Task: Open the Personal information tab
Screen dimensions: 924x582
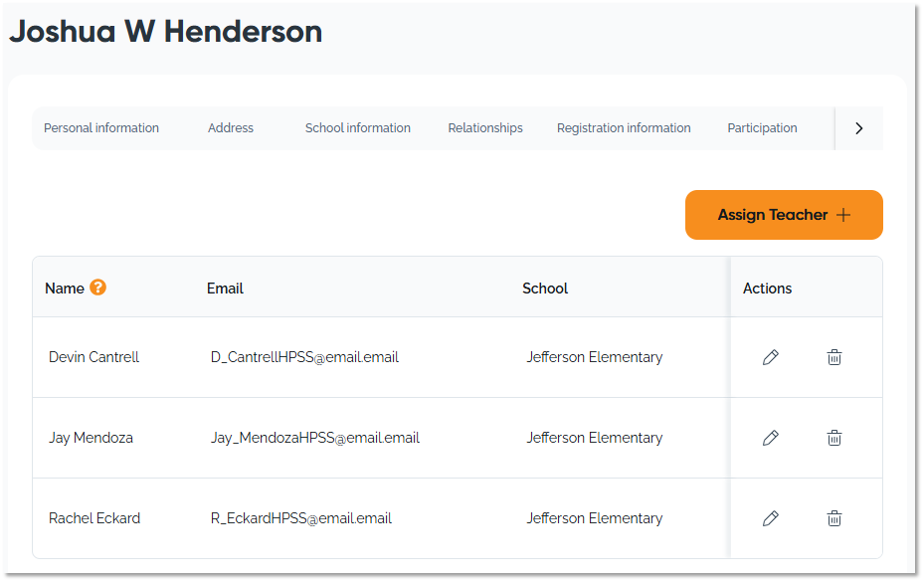Action: [x=101, y=128]
